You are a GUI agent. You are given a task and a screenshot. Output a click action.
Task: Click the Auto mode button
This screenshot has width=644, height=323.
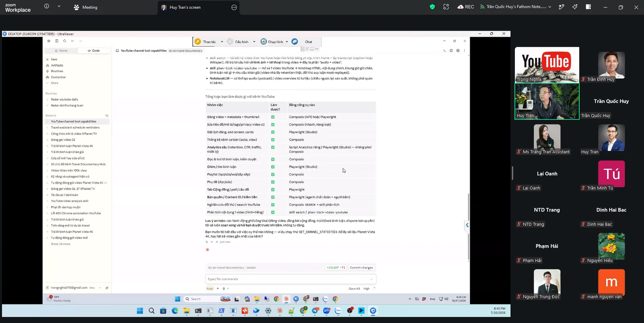(210, 288)
